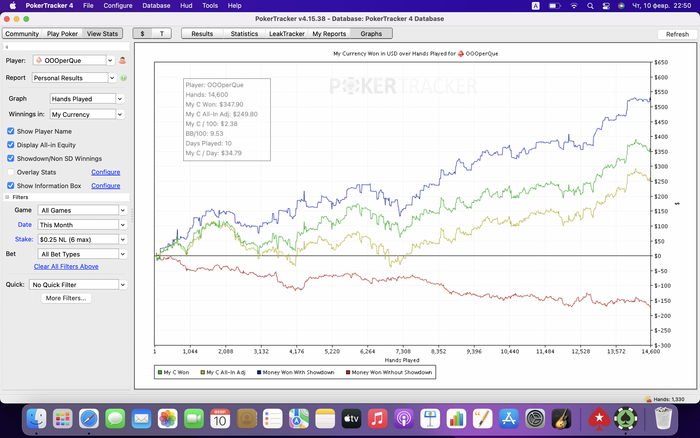The image size is (700, 438).
Task: Switch to the T tournament toggle
Action: tap(162, 33)
